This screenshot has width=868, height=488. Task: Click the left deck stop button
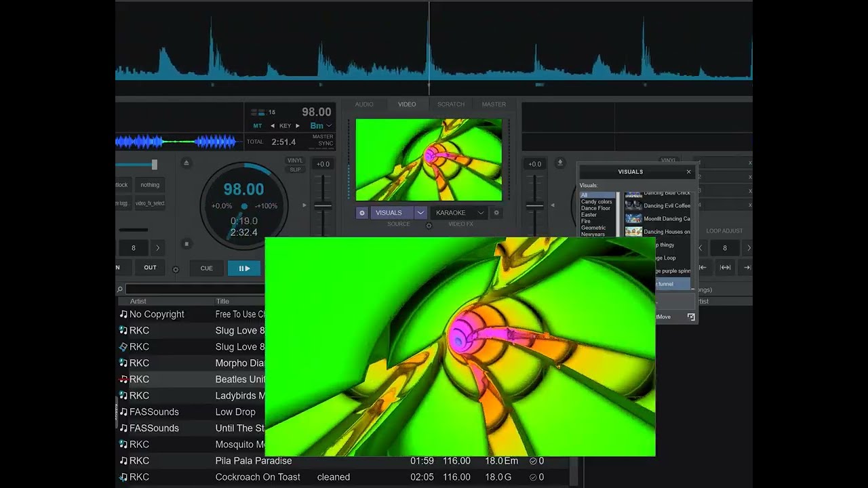pos(186,244)
